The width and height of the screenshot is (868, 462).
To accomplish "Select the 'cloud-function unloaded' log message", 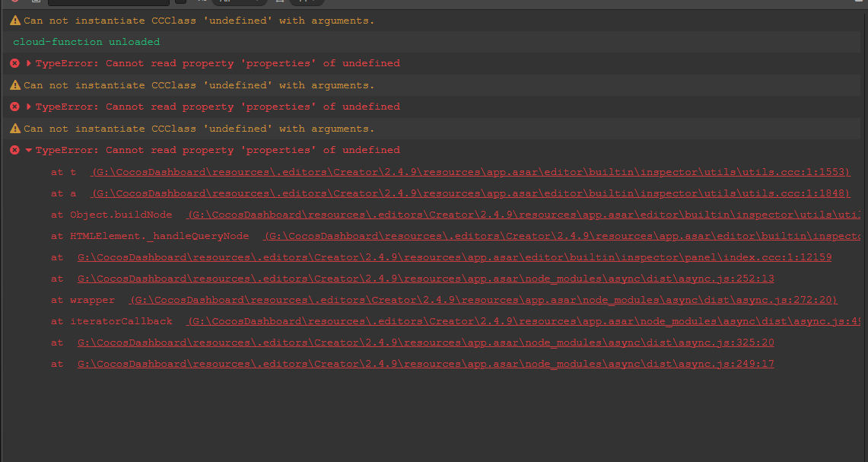I will click(x=86, y=42).
